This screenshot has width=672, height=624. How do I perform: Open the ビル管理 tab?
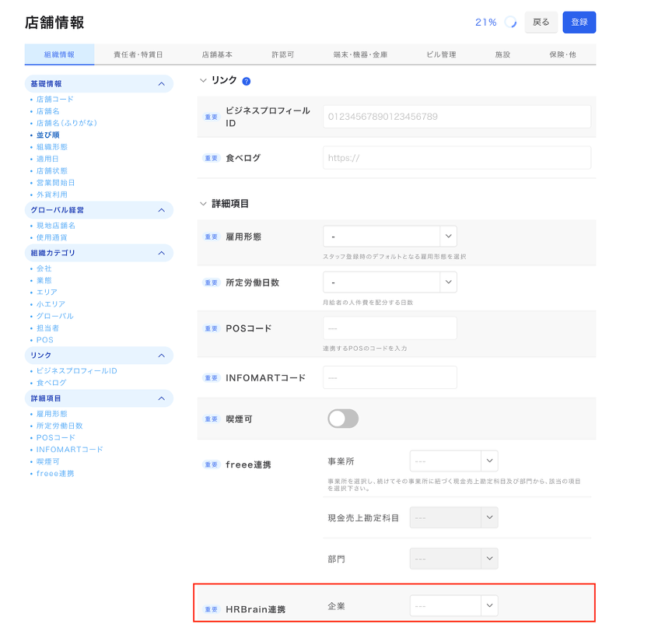pyautogui.click(x=441, y=54)
